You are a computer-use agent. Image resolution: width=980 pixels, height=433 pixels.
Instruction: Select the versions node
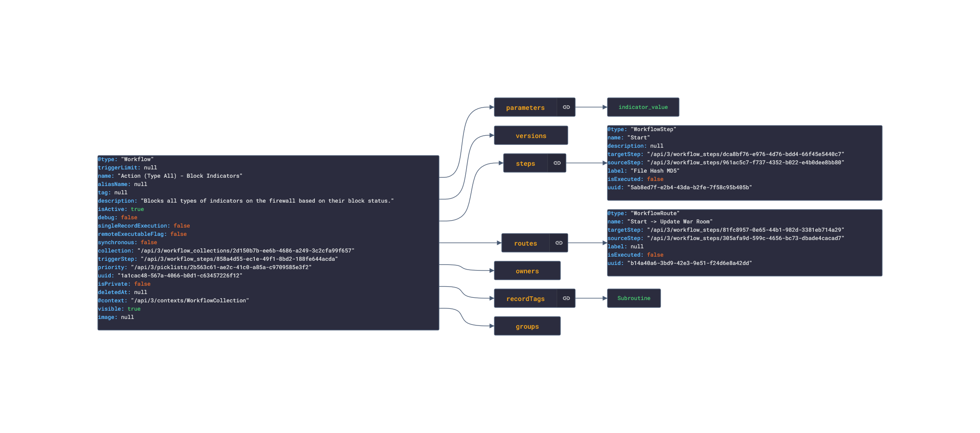pos(531,135)
